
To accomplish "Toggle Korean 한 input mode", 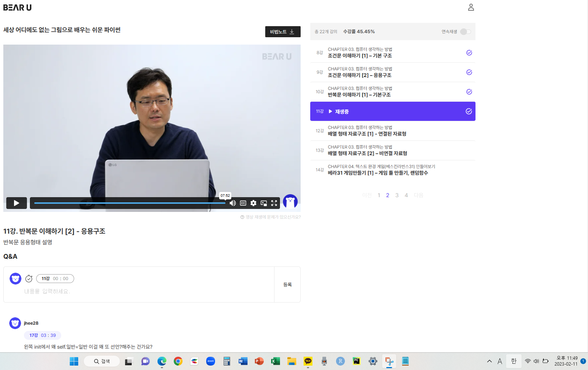I will coord(514,361).
